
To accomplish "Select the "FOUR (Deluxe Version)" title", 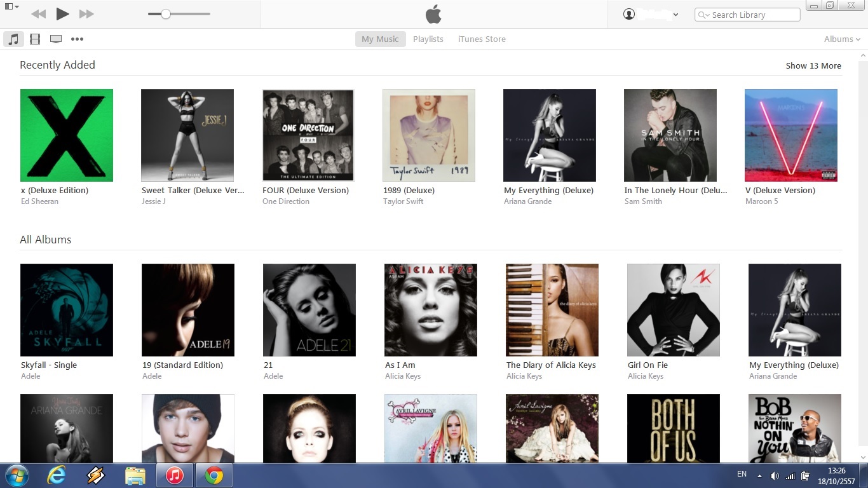I will (306, 190).
